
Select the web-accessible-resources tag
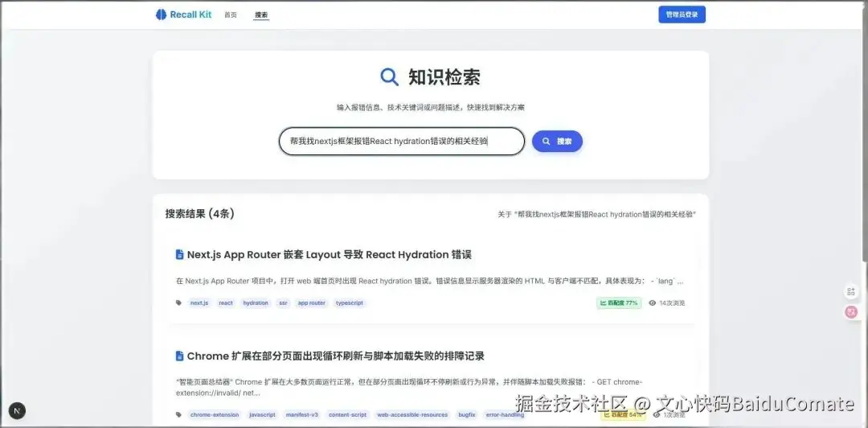(411, 414)
